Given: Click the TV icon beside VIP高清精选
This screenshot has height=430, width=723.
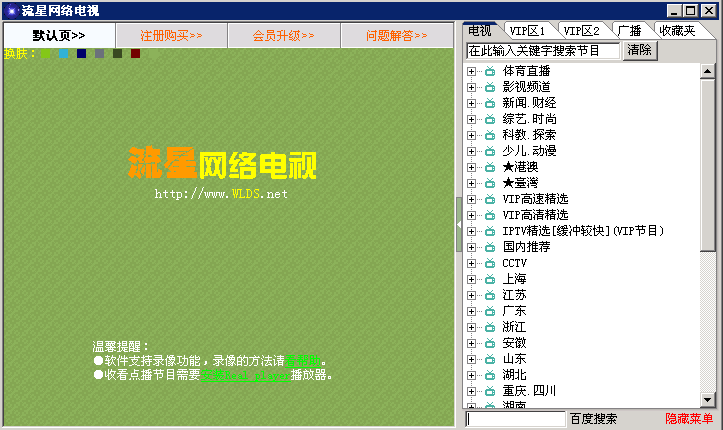Looking at the screenshot, I should coord(490,215).
